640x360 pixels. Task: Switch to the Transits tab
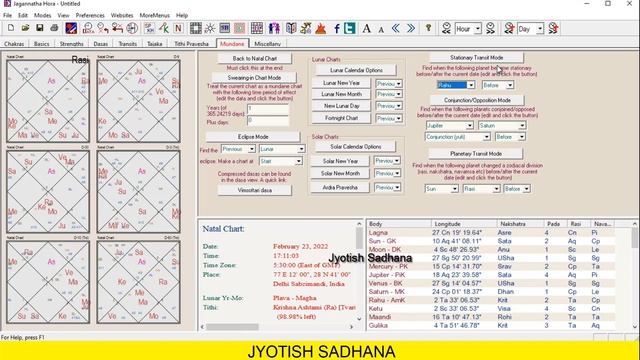[x=127, y=44]
